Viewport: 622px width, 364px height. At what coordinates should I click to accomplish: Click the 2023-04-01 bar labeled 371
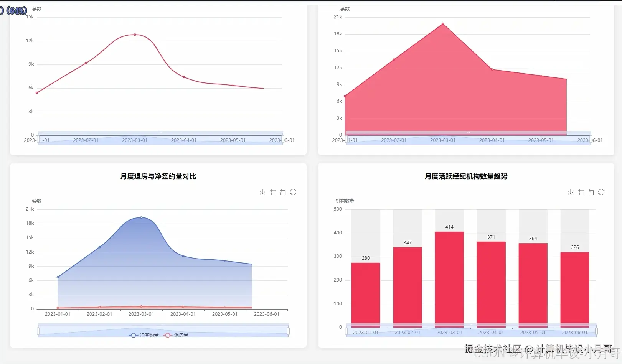[x=491, y=284]
